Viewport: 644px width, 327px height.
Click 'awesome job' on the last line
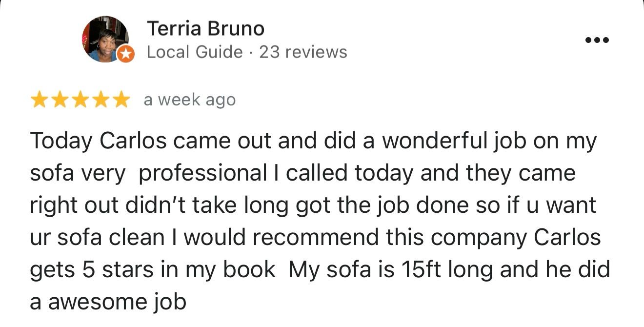coord(117,302)
